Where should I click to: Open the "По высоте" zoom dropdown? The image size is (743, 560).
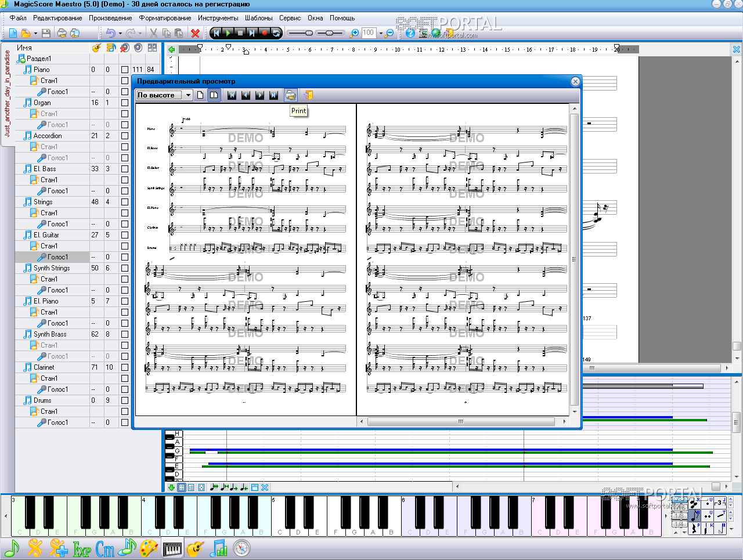click(189, 95)
